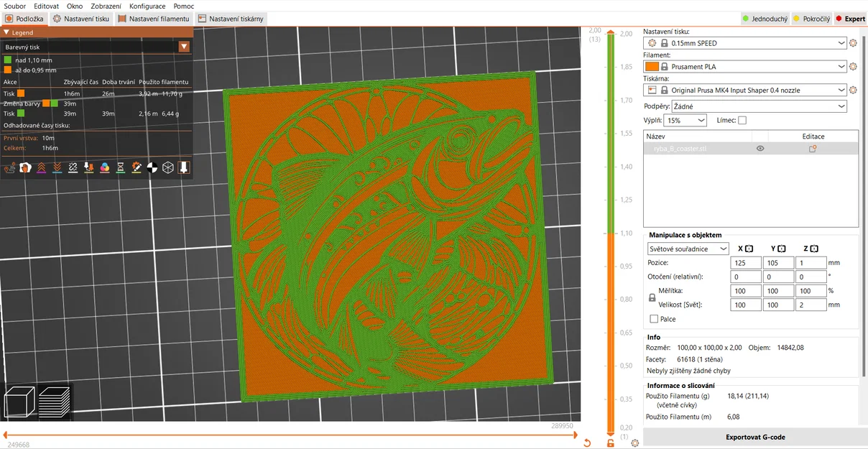
Task: Click the edit icon for ryba_B_coaster.stl
Action: 813,149
